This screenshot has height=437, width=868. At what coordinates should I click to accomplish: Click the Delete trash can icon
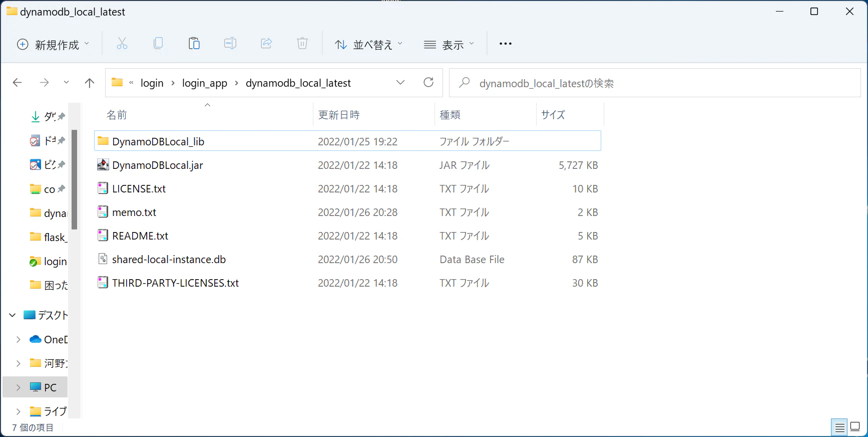(x=302, y=44)
